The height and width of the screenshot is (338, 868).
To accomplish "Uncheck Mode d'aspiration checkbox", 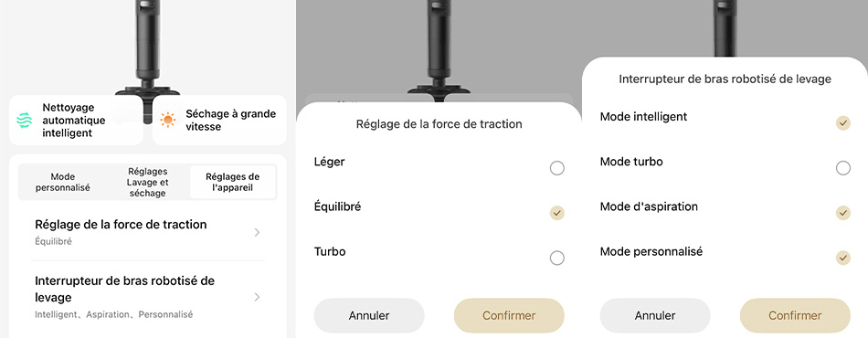I will 842,213.
